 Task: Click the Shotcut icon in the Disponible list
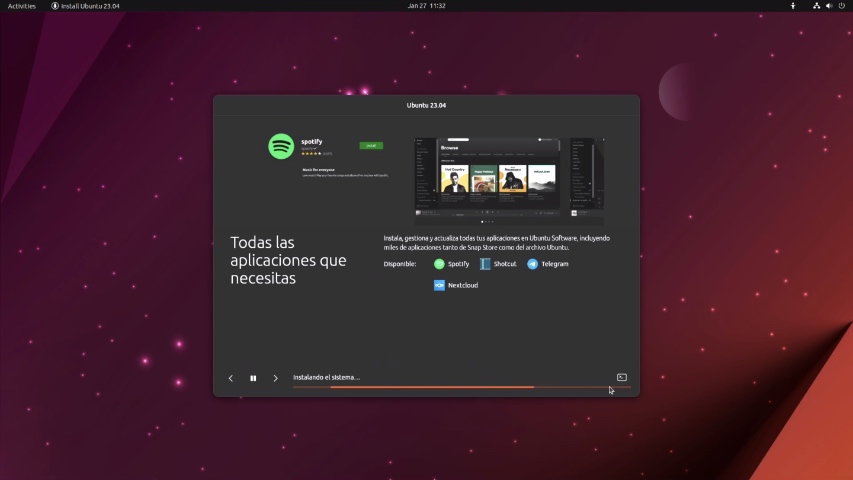point(485,264)
